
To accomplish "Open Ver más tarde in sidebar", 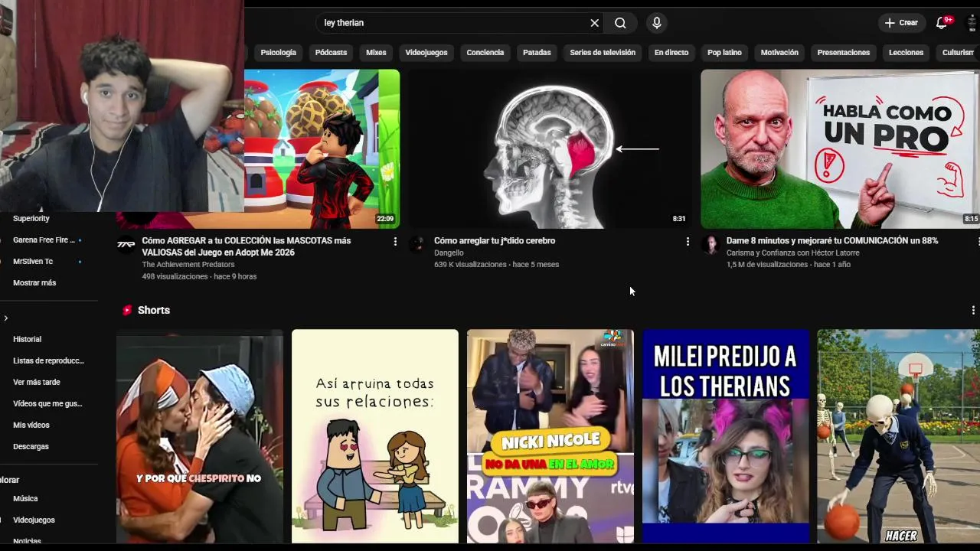I will click(x=37, y=382).
